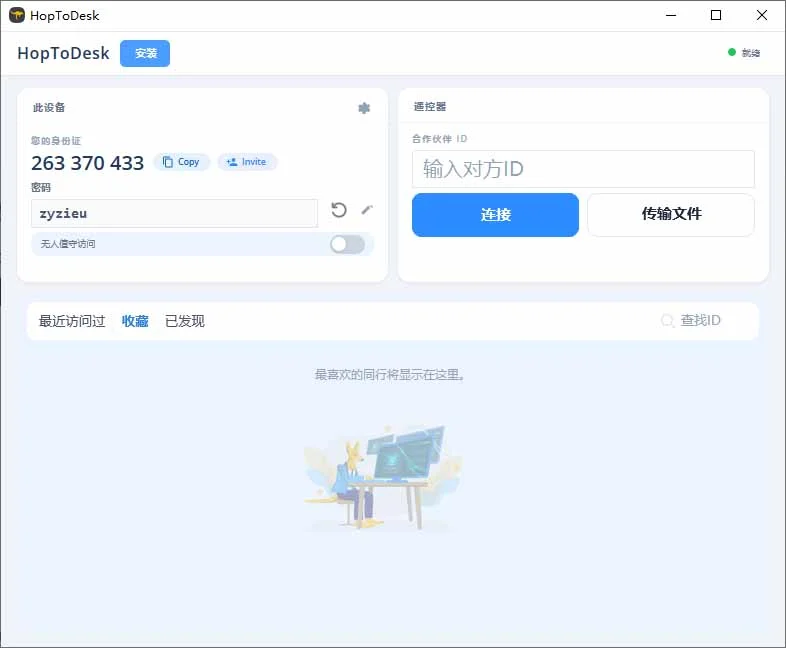Click the password field showing zyzieu
This screenshot has width=786, height=648.
tap(174, 213)
